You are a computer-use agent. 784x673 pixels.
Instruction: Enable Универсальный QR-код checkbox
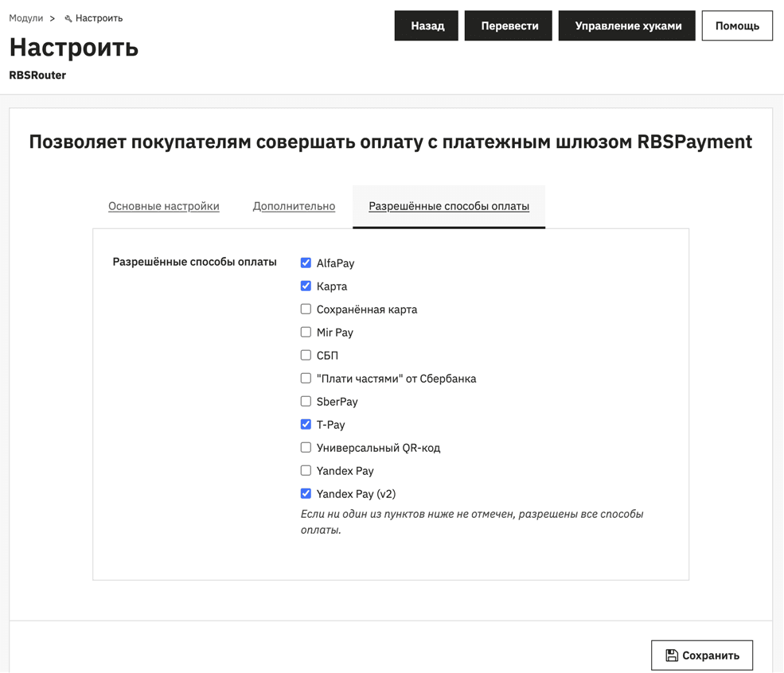pos(306,447)
